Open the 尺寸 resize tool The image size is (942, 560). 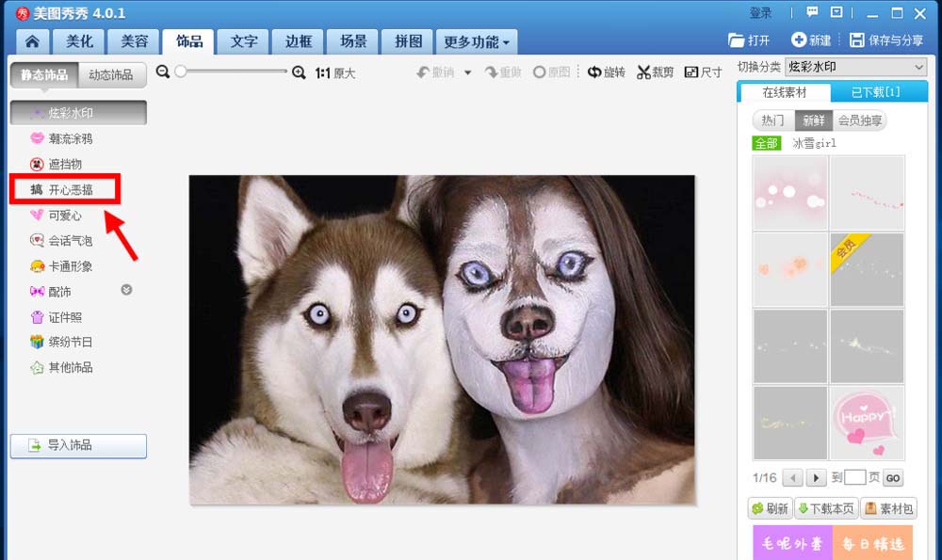(x=703, y=72)
